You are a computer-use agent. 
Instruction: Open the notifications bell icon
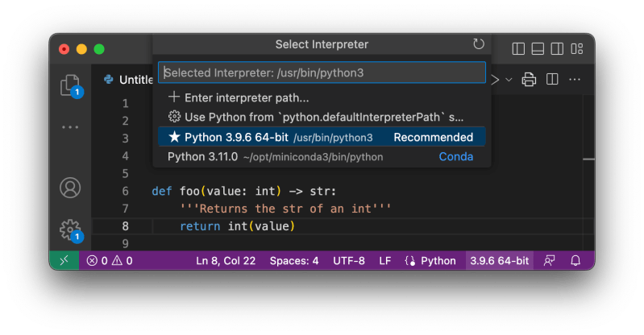[x=575, y=261]
